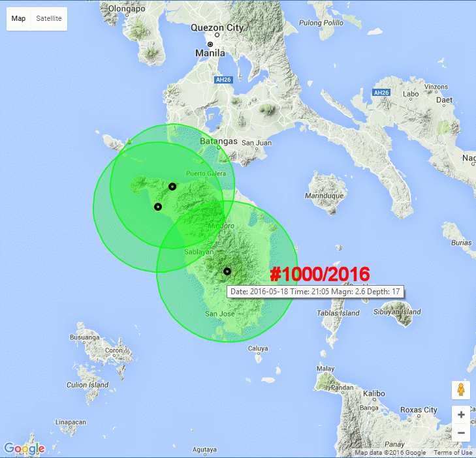Click the AH26 road shield near Manila
The width and height of the screenshot is (476, 458).
223,80
